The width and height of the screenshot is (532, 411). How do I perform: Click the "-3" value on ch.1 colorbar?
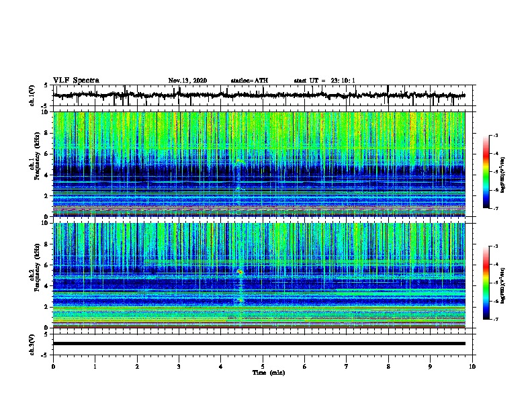[495, 135]
